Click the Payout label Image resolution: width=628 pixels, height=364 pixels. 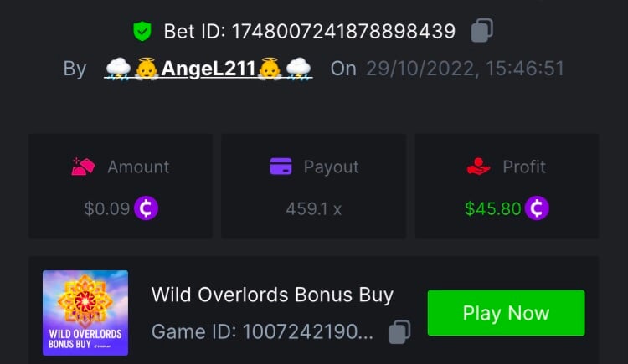331,167
